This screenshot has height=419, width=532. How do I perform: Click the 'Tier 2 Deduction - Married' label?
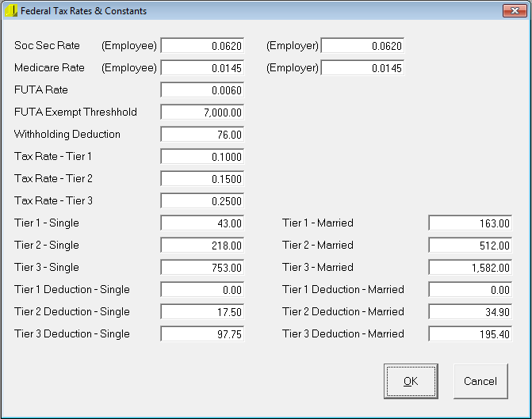tap(343, 311)
